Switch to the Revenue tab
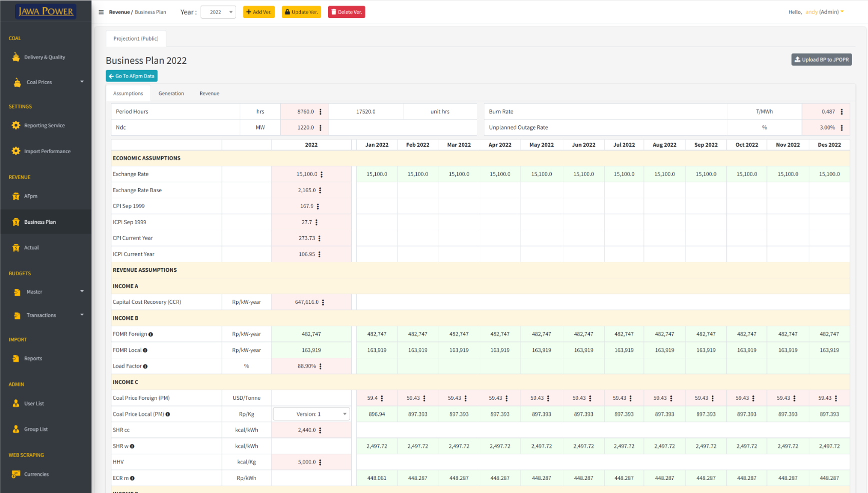This screenshot has height=493, width=868. tap(209, 94)
